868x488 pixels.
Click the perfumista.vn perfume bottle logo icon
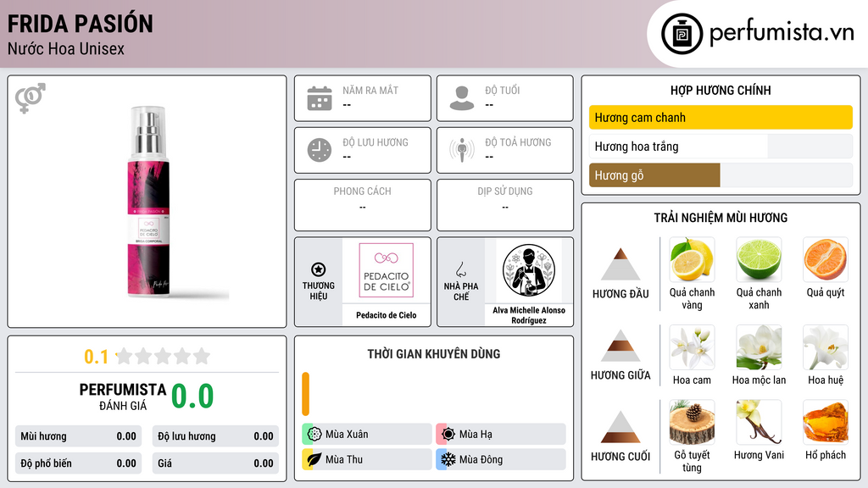pyautogui.click(x=682, y=34)
